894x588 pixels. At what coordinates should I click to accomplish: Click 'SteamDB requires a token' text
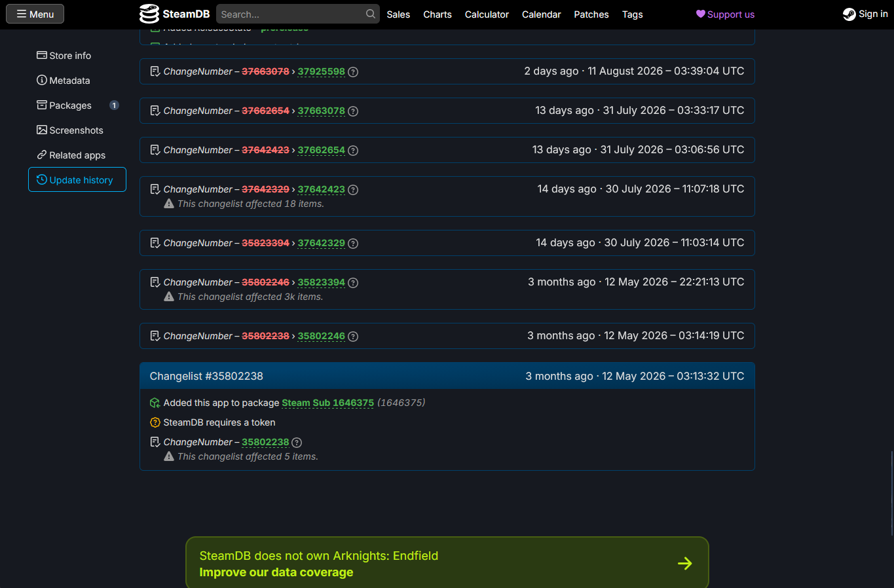point(219,422)
